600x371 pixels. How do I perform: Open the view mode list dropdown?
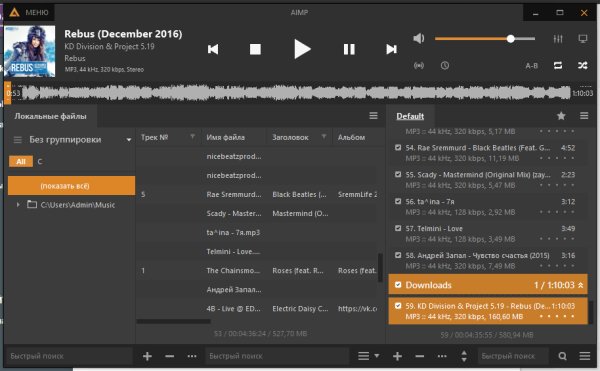pos(368,356)
